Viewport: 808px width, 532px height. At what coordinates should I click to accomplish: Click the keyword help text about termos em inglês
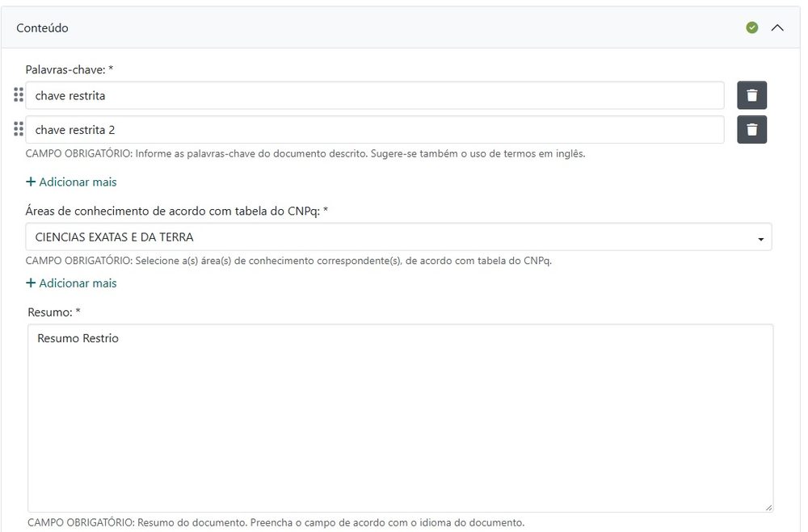pos(305,153)
